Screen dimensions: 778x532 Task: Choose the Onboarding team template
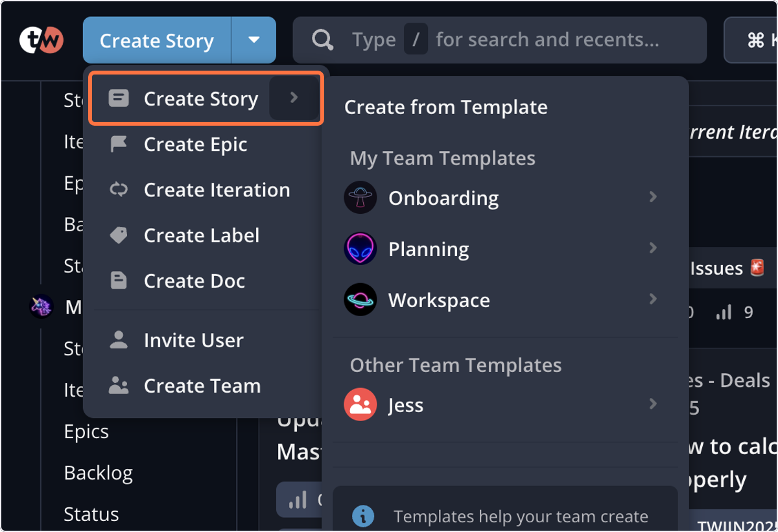504,198
